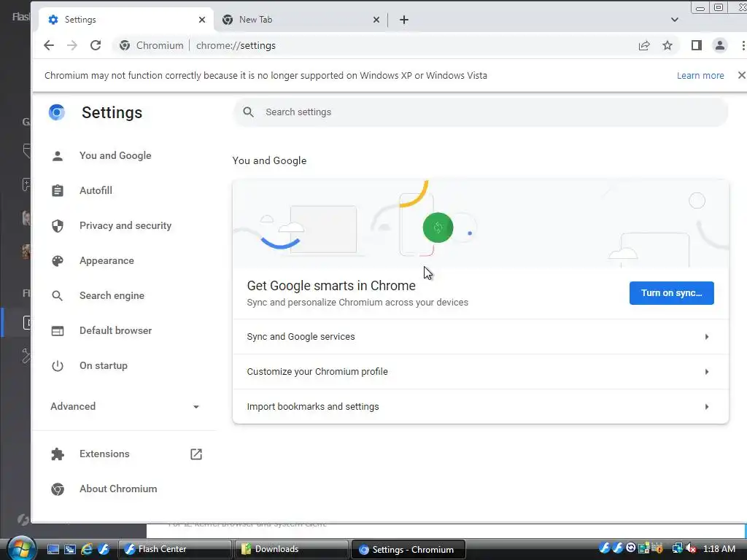
Task: Switch to the New Tab tab
Action: click(300, 20)
